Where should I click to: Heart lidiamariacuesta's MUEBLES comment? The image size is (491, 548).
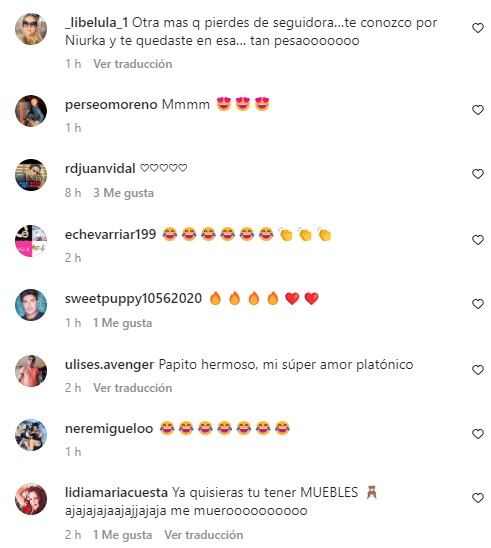pos(478,498)
